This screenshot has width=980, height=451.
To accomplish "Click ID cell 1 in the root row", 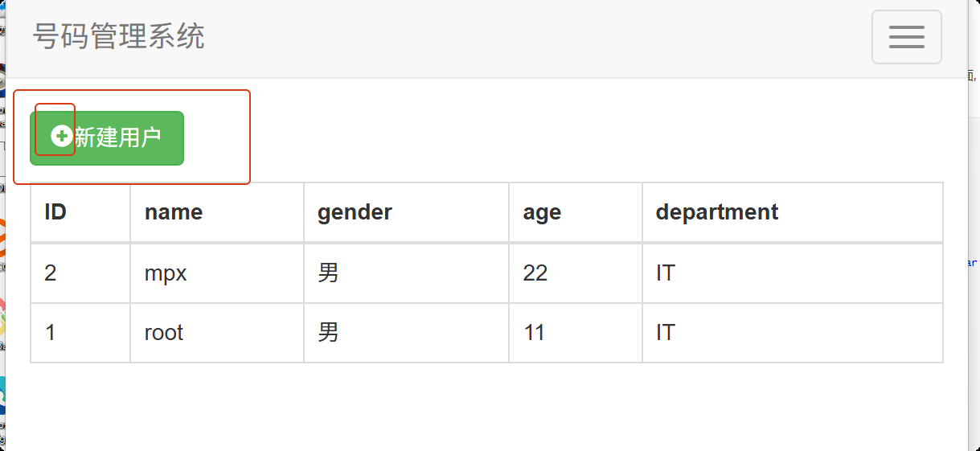I will coord(51,333).
